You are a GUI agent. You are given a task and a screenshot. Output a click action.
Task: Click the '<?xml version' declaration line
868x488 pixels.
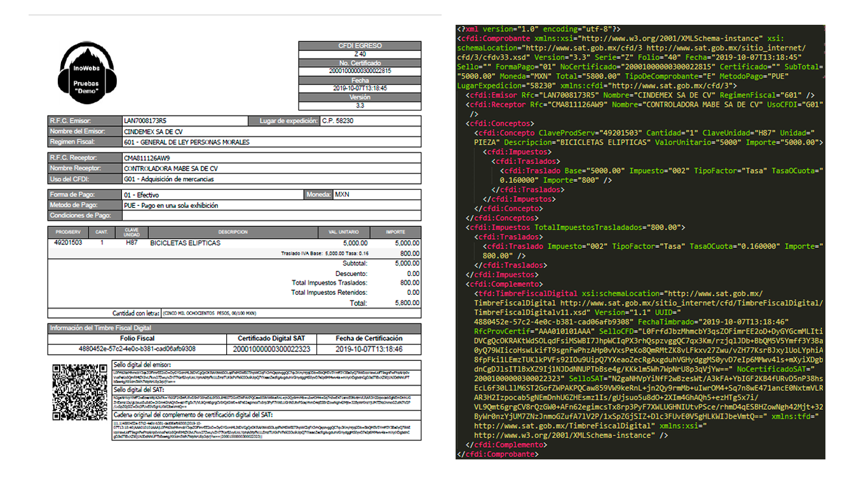[x=538, y=29]
